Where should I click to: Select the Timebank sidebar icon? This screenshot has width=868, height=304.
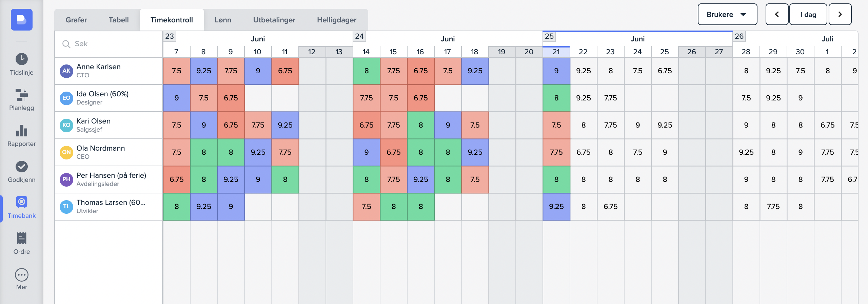coord(22,202)
